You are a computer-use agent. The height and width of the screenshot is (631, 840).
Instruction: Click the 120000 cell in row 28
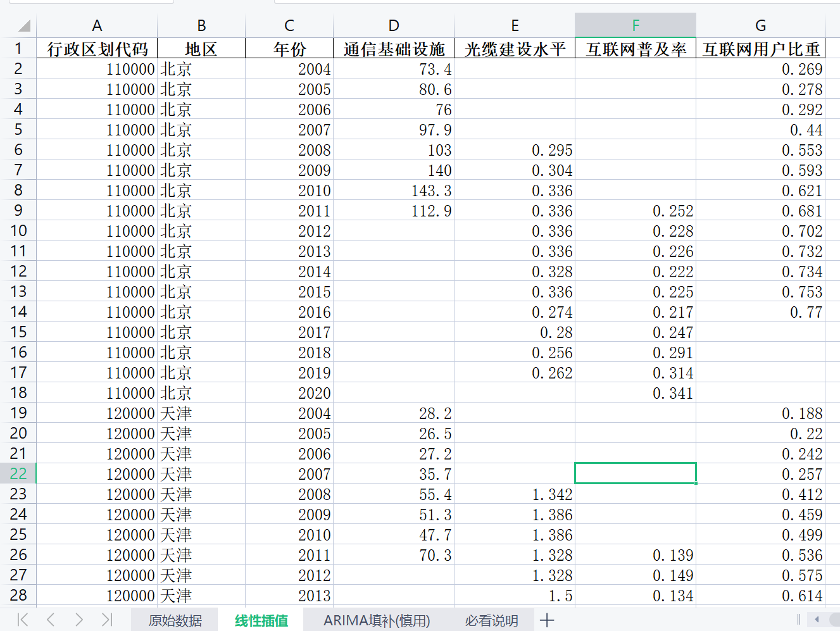[x=97, y=595]
